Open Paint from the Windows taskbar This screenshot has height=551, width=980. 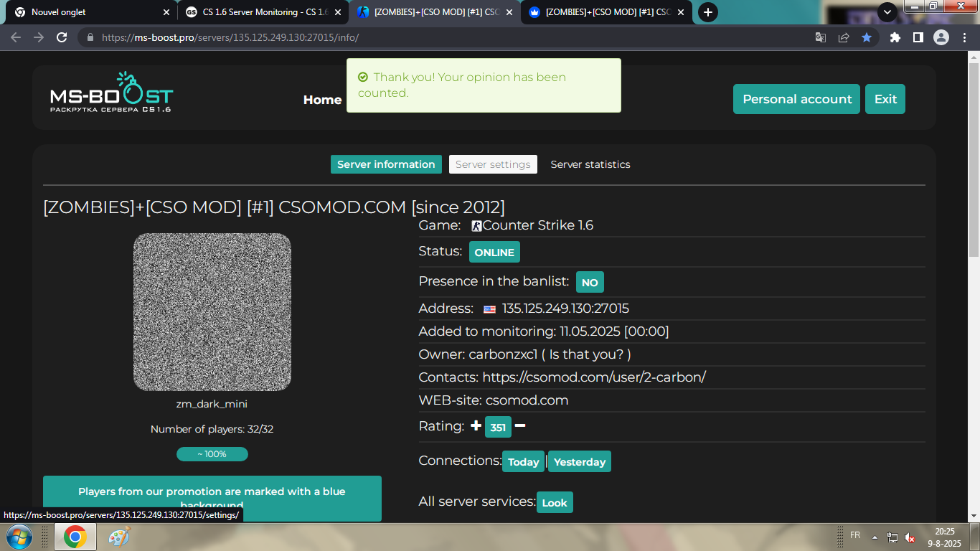click(119, 537)
